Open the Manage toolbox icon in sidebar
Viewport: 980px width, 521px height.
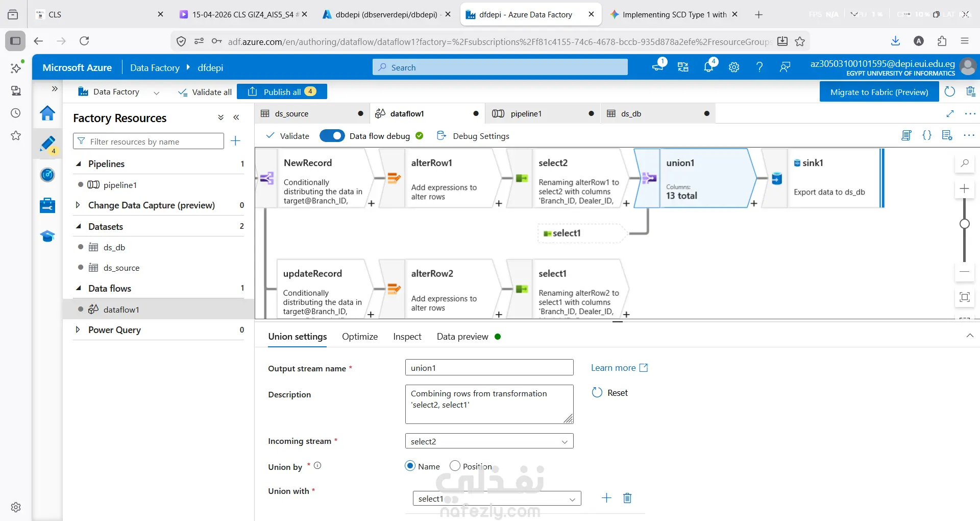point(47,205)
